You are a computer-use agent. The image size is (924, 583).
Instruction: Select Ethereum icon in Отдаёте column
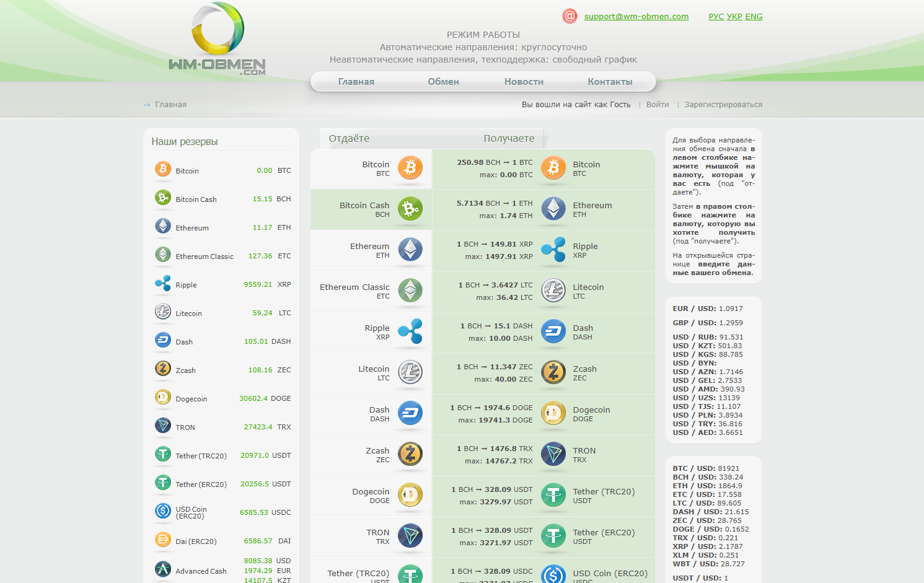point(410,250)
